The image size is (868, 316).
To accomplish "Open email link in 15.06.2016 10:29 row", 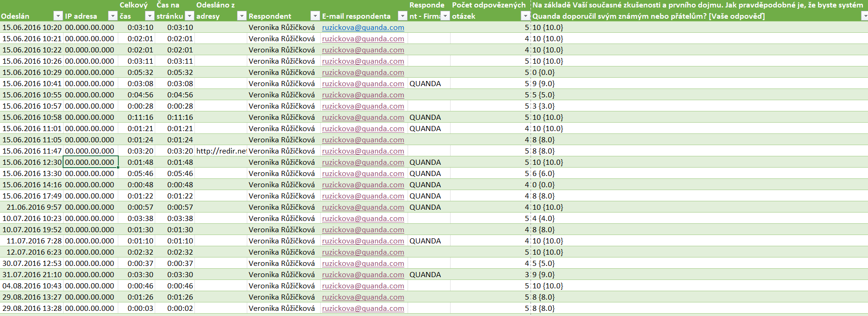I will [363, 72].
